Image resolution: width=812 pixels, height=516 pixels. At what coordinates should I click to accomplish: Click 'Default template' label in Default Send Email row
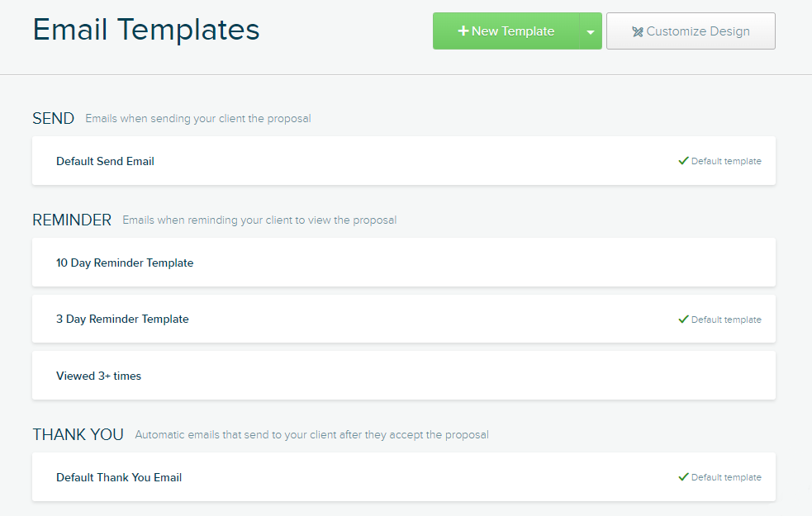pos(726,161)
